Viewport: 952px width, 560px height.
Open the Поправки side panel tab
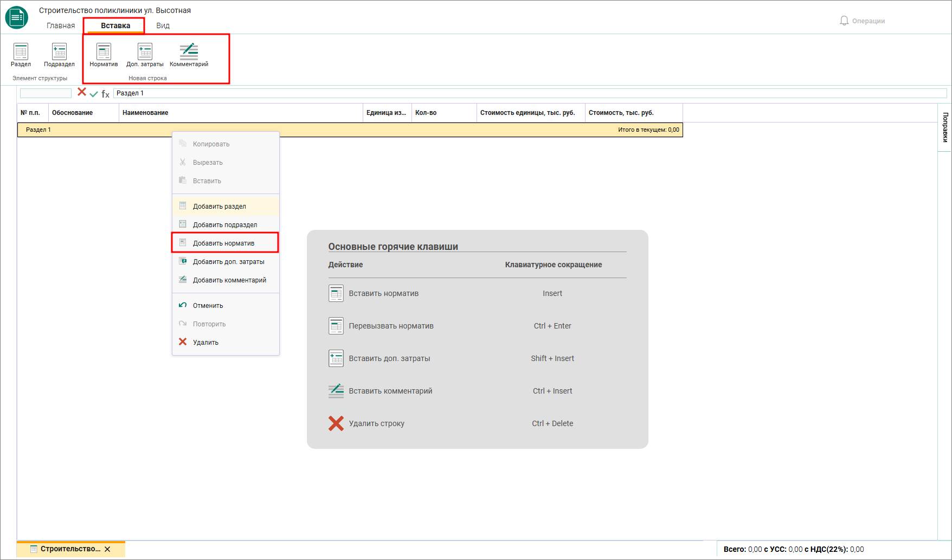[x=944, y=127]
